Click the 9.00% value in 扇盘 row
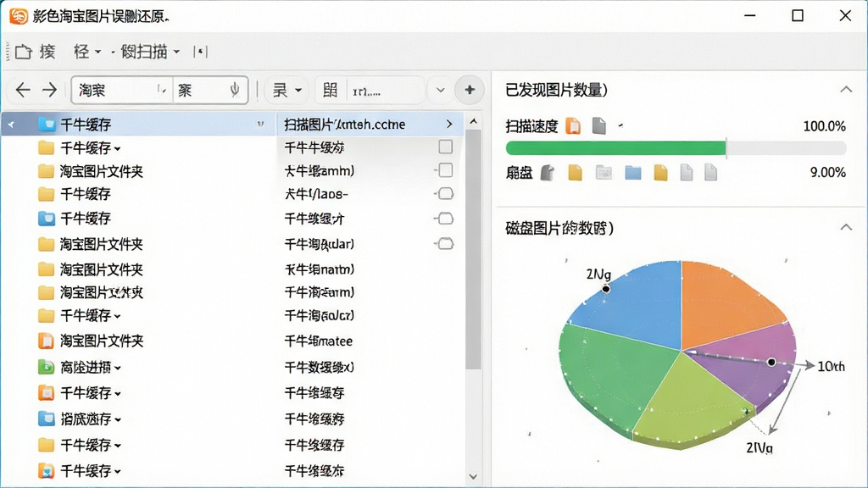 [x=827, y=172]
